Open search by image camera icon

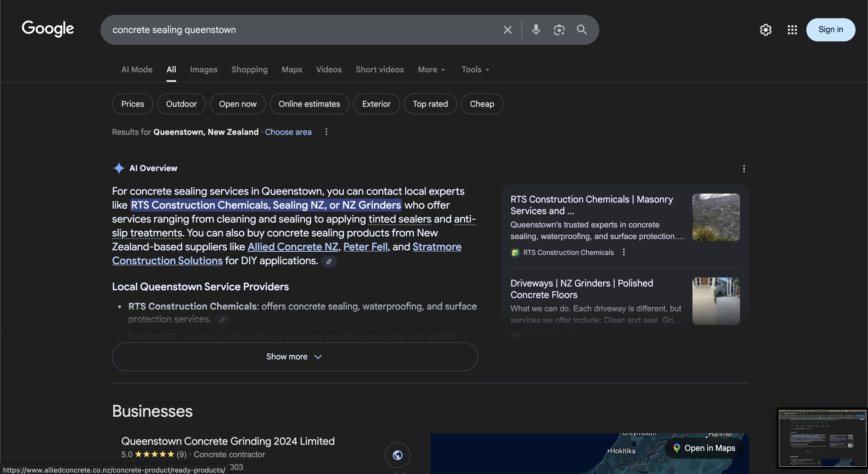tap(559, 30)
